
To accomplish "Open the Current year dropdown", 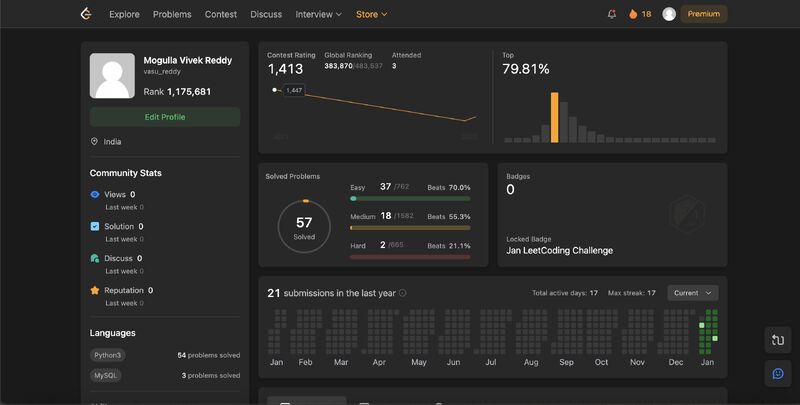I will [692, 293].
